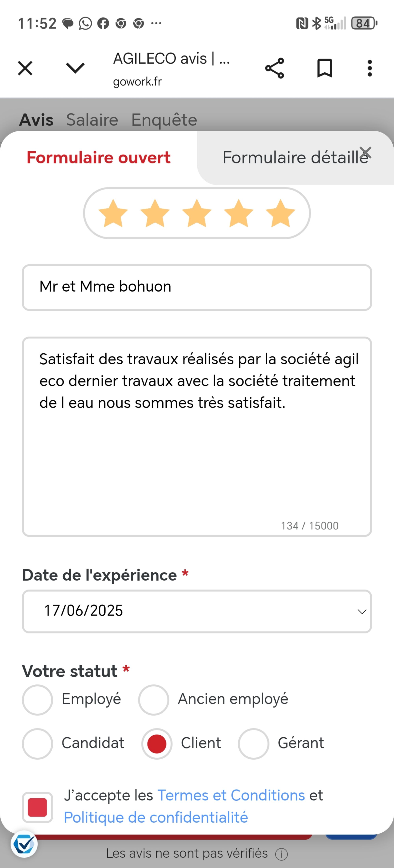This screenshot has height=868, width=394.
Task: Tap the verified checkmark badge icon
Action: pyautogui.click(x=24, y=844)
